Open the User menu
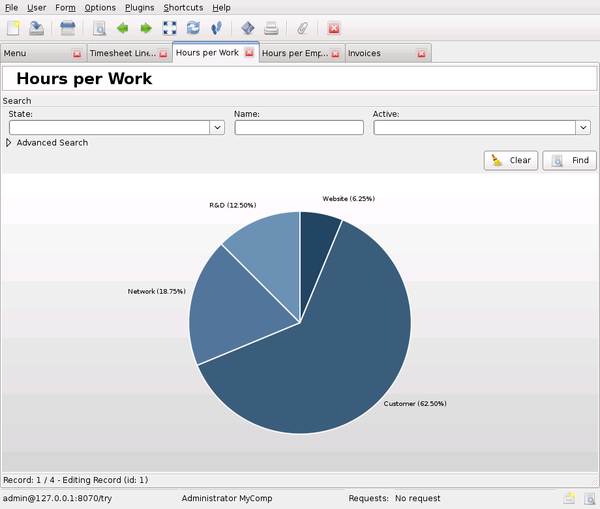Image resolution: width=600 pixels, height=509 pixels. [37, 8]
